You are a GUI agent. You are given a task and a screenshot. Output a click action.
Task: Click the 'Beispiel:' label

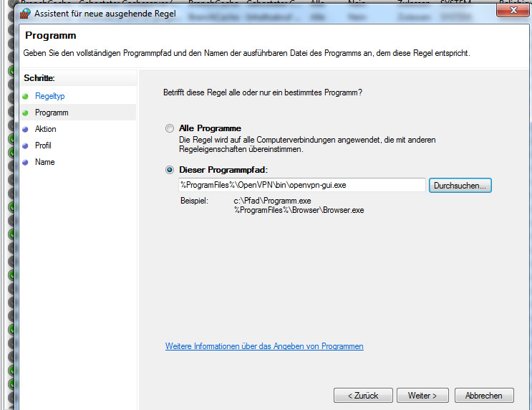coord(194,201)
